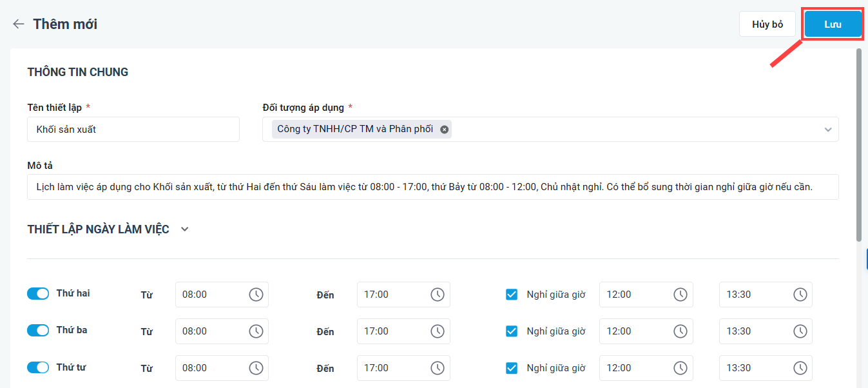The height and width of the screenshot is (388, 868).
Task: Toggle off the Thứ hai working day
Action: 38,294
